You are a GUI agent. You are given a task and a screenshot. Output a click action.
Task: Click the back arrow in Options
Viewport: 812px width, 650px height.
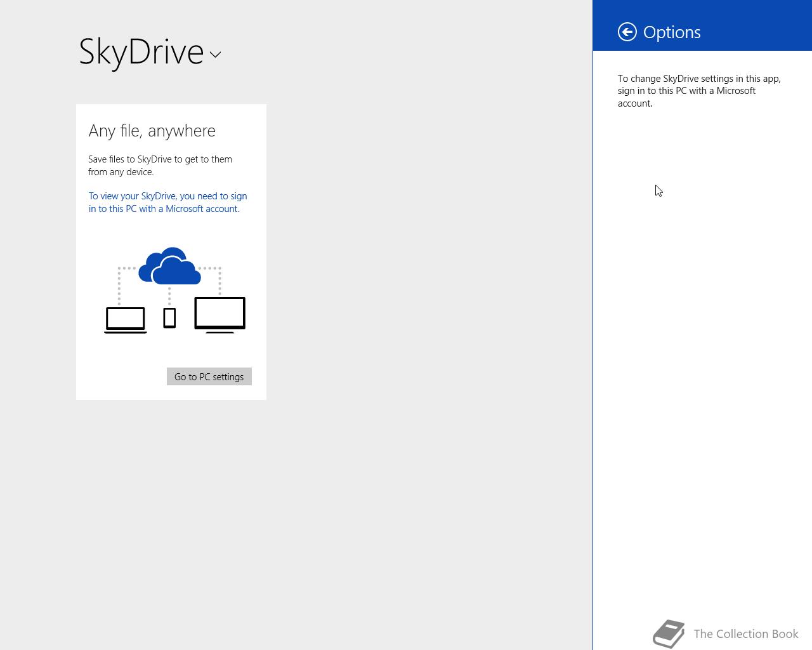(x=627, y=32)
